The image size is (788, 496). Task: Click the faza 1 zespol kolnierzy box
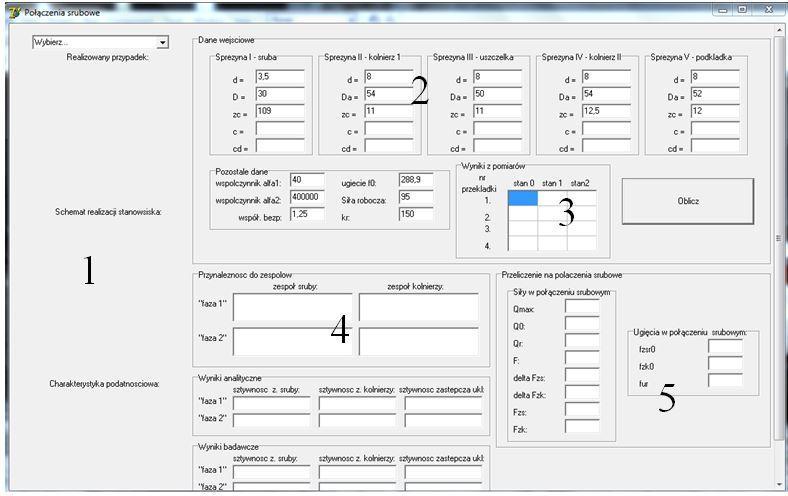point(419,307)
